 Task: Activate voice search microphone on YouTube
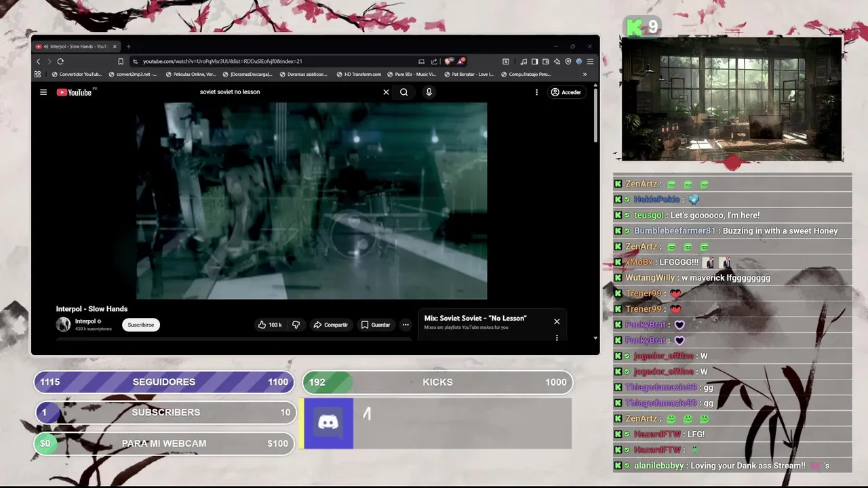coord(429,92)
